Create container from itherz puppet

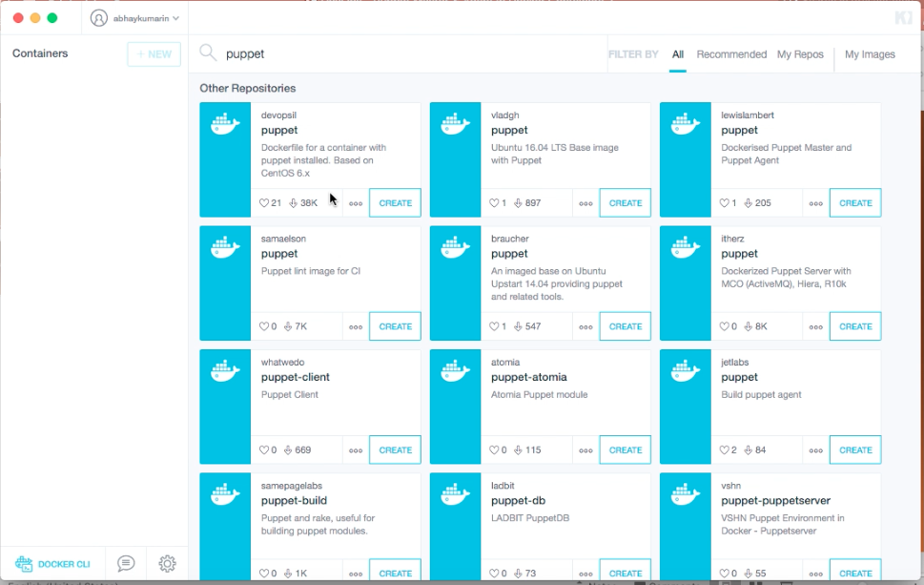855,326
